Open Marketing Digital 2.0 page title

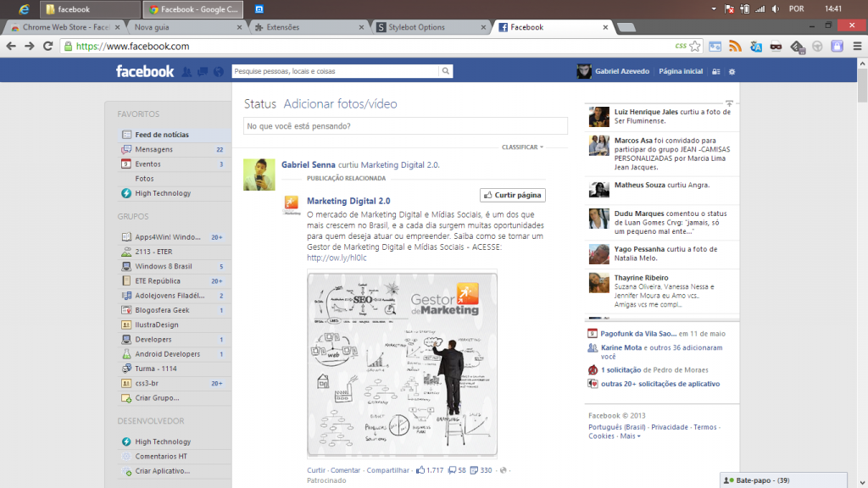coord(348,201)
